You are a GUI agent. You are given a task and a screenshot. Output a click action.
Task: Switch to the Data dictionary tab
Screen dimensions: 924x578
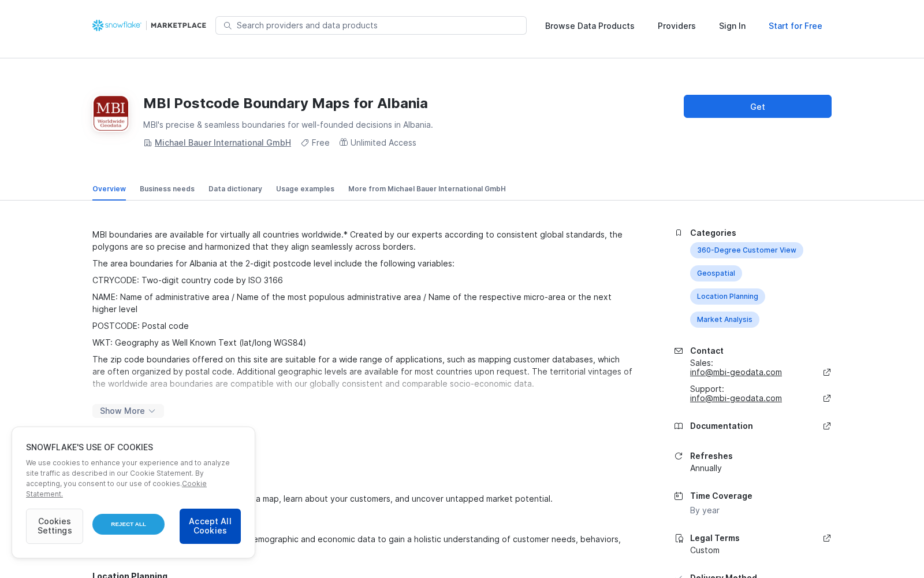235,189
